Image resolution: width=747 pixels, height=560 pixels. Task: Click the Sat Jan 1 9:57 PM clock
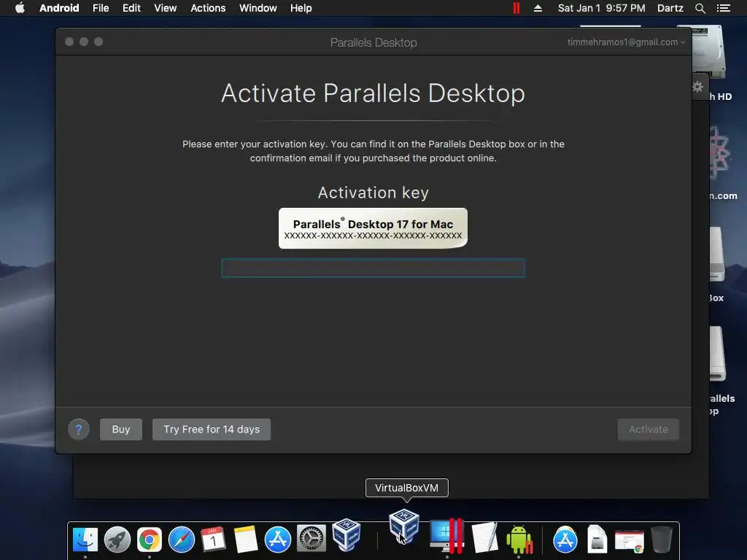[602, 8]
